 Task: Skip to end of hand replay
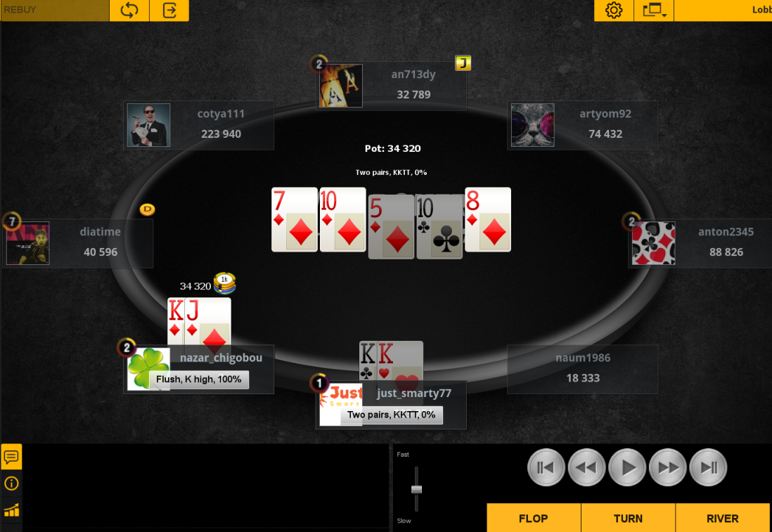[708, 467]
